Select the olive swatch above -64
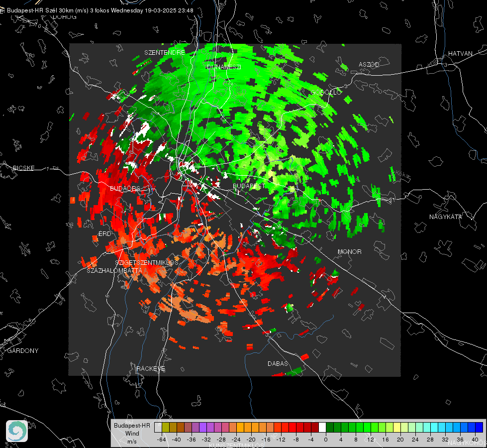Screen dimensions: 487x448 [166, 427]
